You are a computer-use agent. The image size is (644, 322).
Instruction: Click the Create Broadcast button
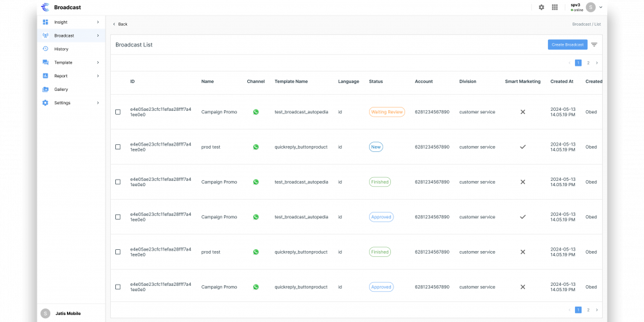click(x=567, y=44)
